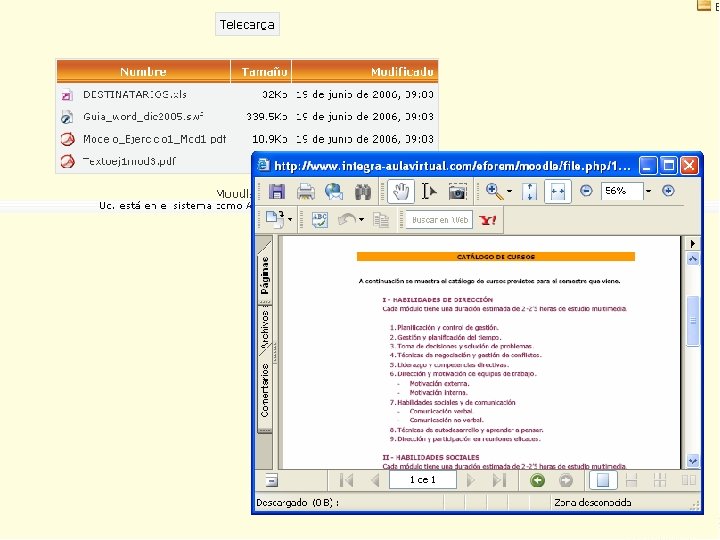Select the continuous page layout button

click(x=631, y=480)
